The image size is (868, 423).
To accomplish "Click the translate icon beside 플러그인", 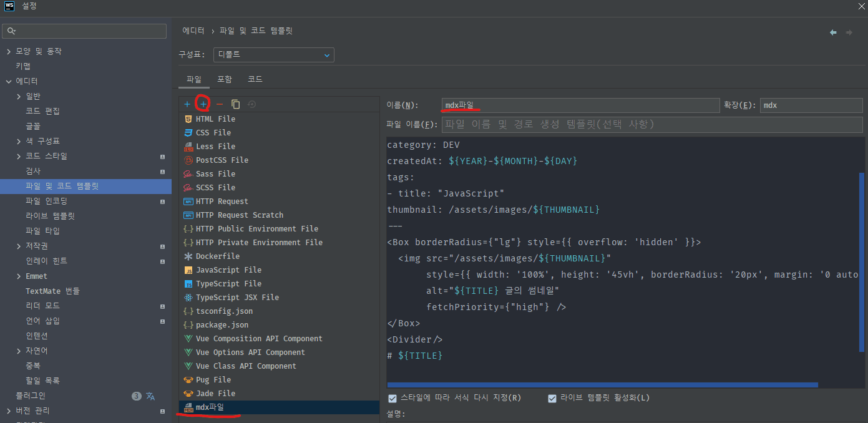I will (150, 396).
